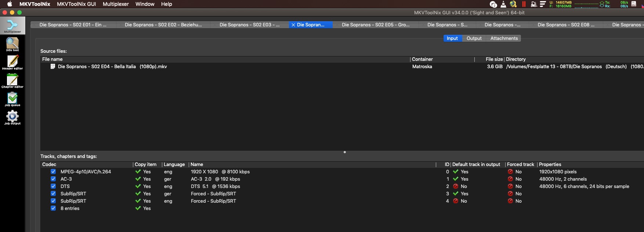Switch to Die Sopranos S02 E02 tab
Image resolution: width=644 pixels, height=232 pixels.
[163, 25]
